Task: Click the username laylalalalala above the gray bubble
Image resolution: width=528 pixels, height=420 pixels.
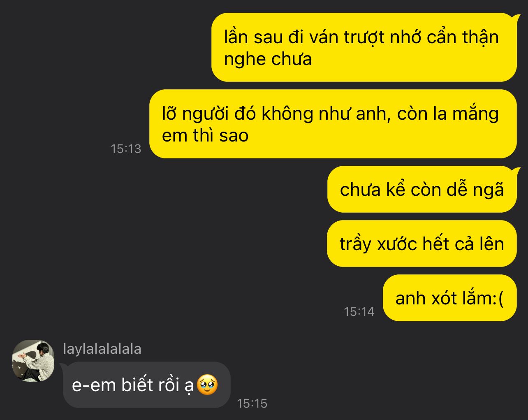Action: [x=102, y=349]
